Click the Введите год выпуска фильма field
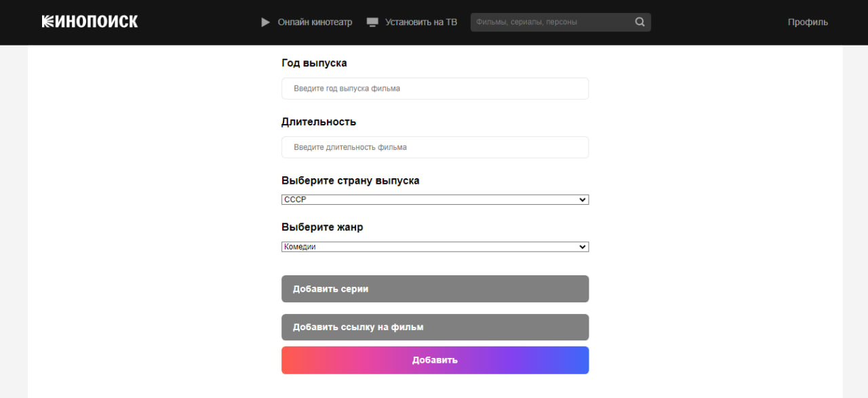 pyautogui.click(x=435, y=88)
